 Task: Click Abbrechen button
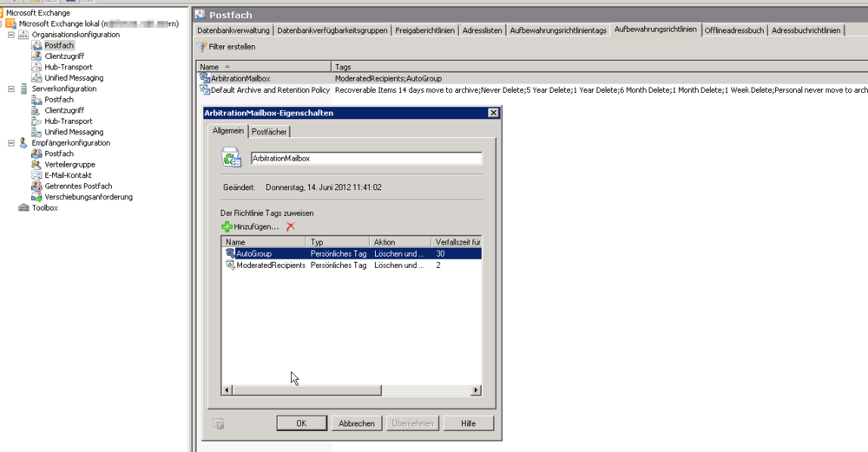[x=357, y=423]
